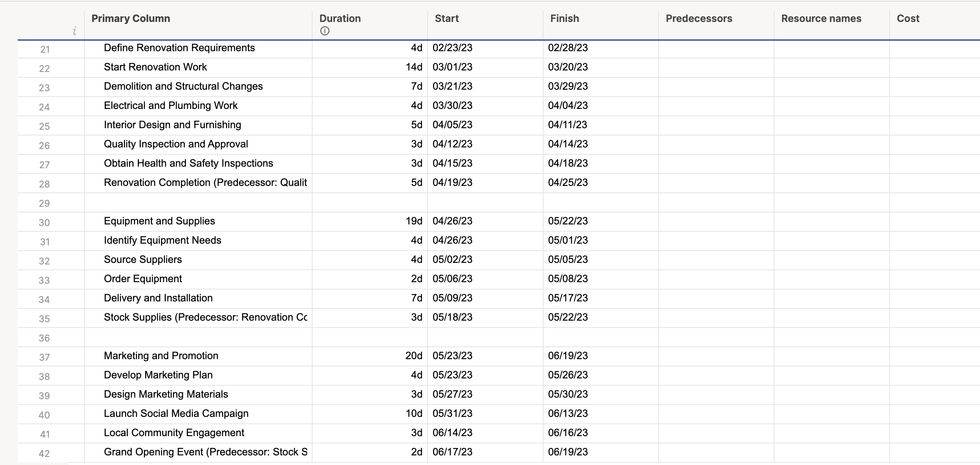Select the Resource names column header

pyautogui.click(x=821, y=18)
